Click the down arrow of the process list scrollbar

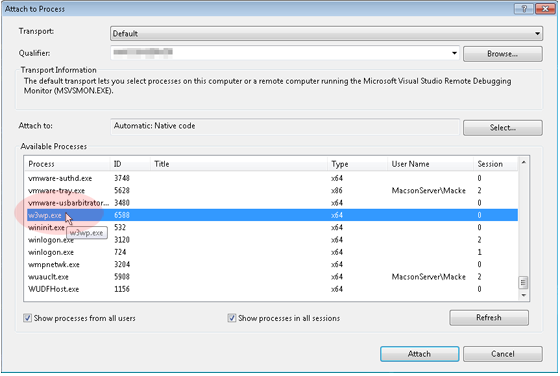pyautogui.click(x=523, y=295)
